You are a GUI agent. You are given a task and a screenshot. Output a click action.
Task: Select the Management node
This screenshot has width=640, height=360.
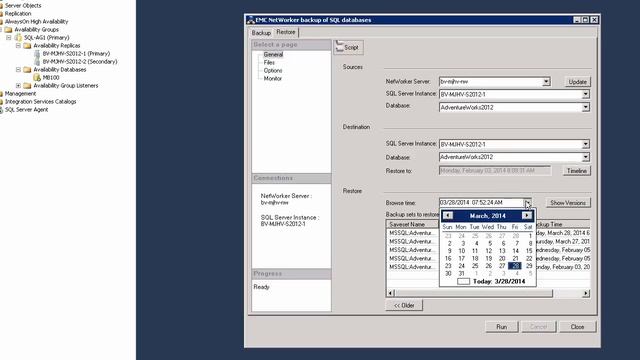coord(20,93)
